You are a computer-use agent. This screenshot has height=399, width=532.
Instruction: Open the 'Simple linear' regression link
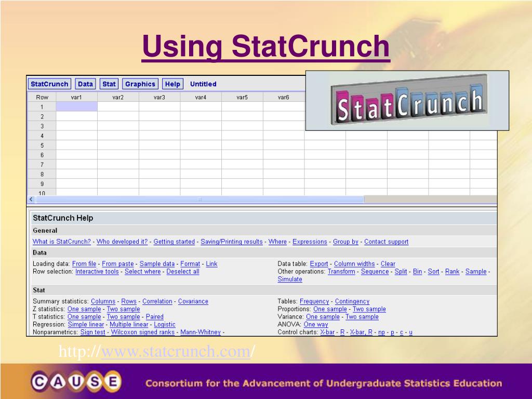pos(86,324)
